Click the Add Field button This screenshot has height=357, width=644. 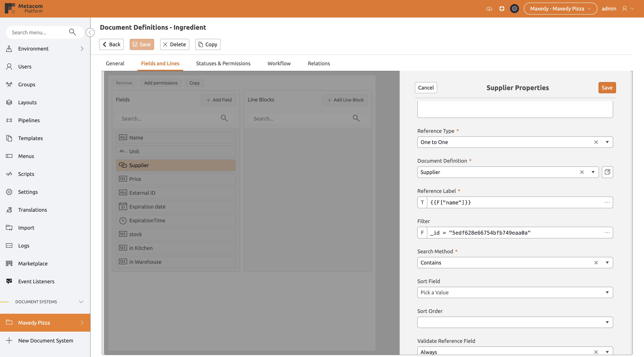click(x=219, y=100)
